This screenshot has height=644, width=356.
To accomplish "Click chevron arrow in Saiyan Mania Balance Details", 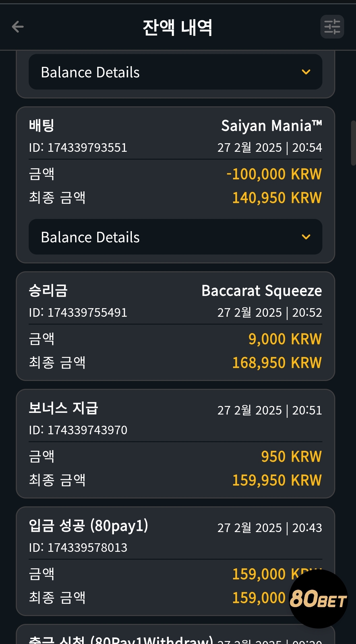I will click(306, 237).
